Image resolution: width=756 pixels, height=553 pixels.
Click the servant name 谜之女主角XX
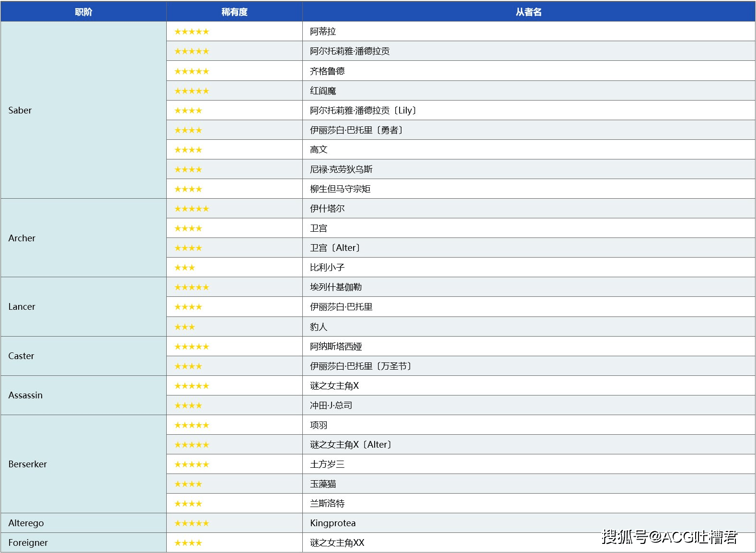[x=337, y=542]
